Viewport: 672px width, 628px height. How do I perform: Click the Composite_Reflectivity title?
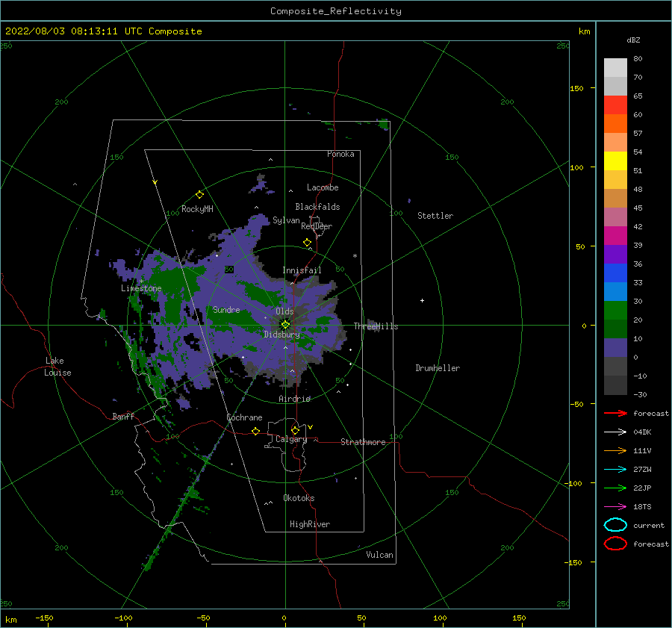[336, 11]
